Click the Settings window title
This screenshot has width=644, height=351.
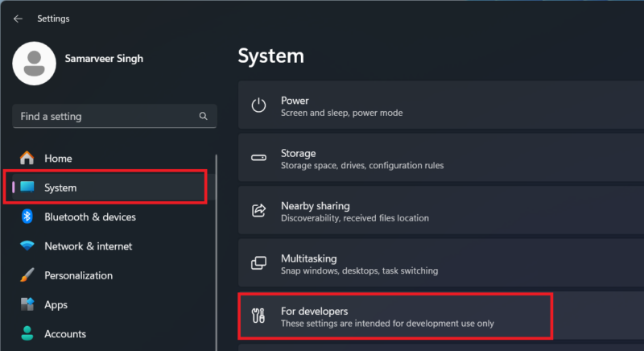53,19
